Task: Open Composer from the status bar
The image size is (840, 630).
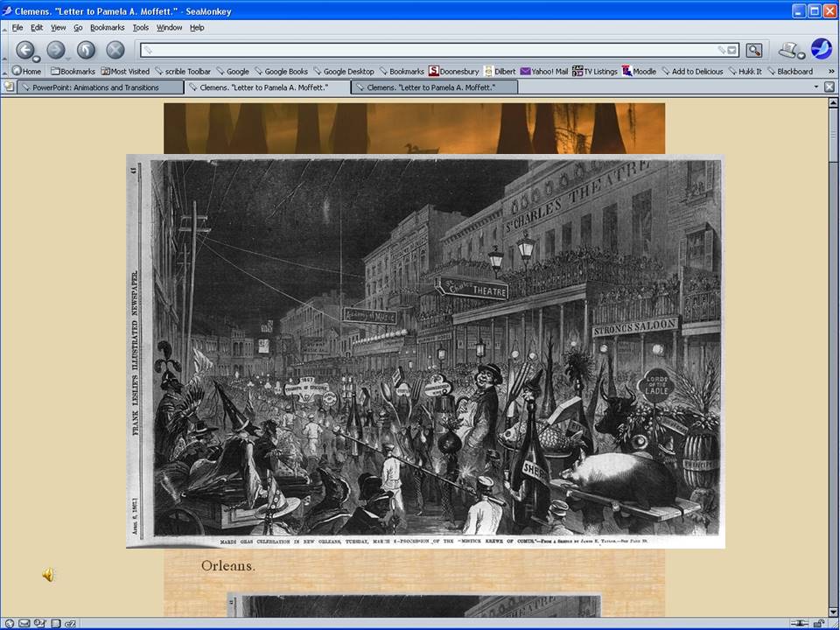Action: [x=40, y=624]
